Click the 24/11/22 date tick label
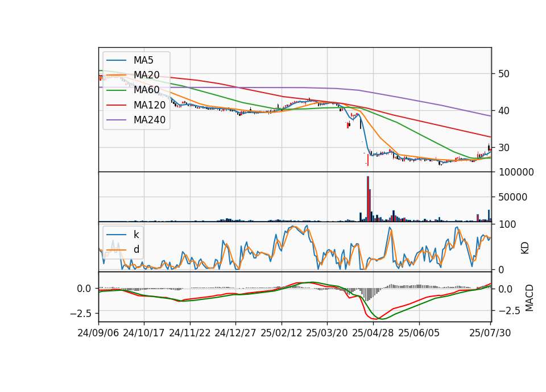546x392 pixels. point(190,333)
